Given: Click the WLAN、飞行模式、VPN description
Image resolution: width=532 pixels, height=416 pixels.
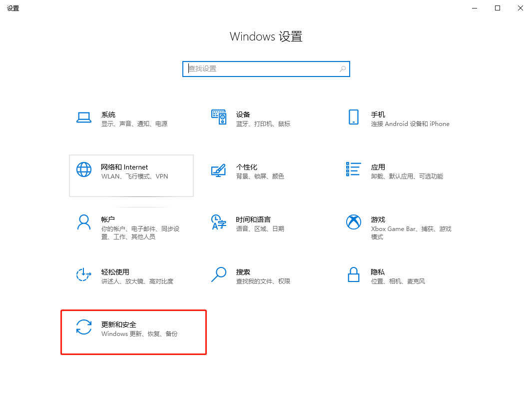Looking at the screenshot, I should click(x=135, y=176).
